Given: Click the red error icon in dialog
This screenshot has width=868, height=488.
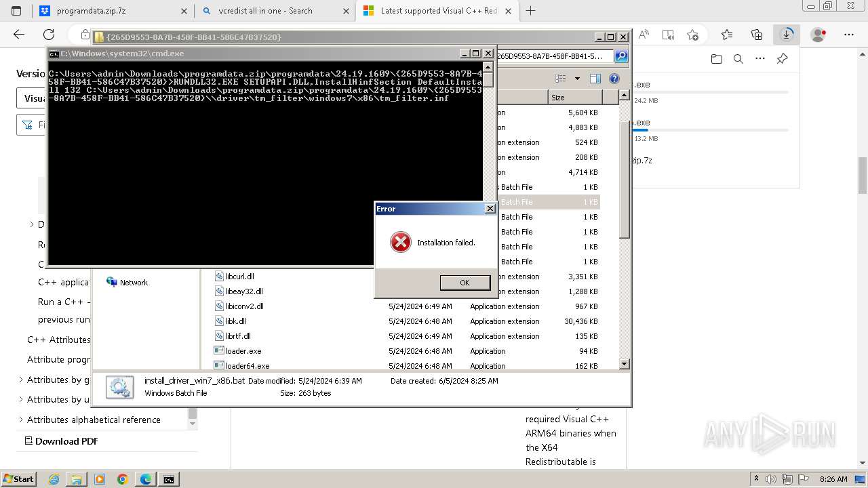Looking at the screenshot, I should [x=401, y=242].
